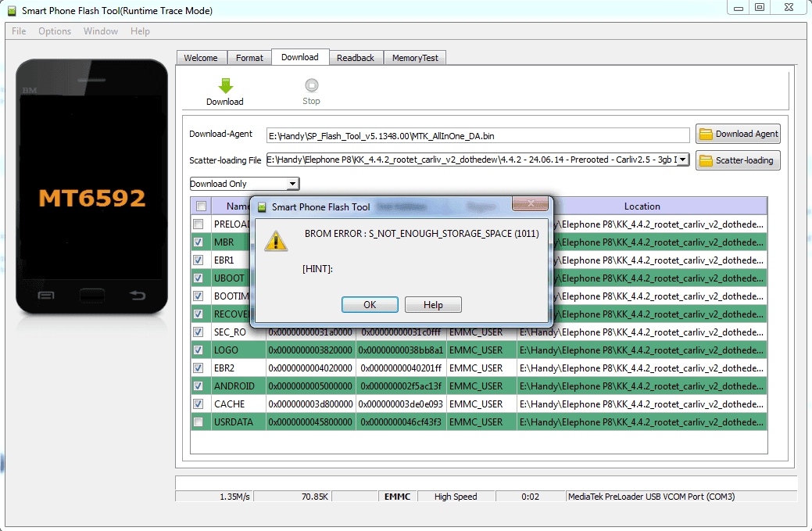Uncheck the UBOOT partition checkbox
Image resolution: width=812 pixels, height=531 pixels.
pos(198,278)
